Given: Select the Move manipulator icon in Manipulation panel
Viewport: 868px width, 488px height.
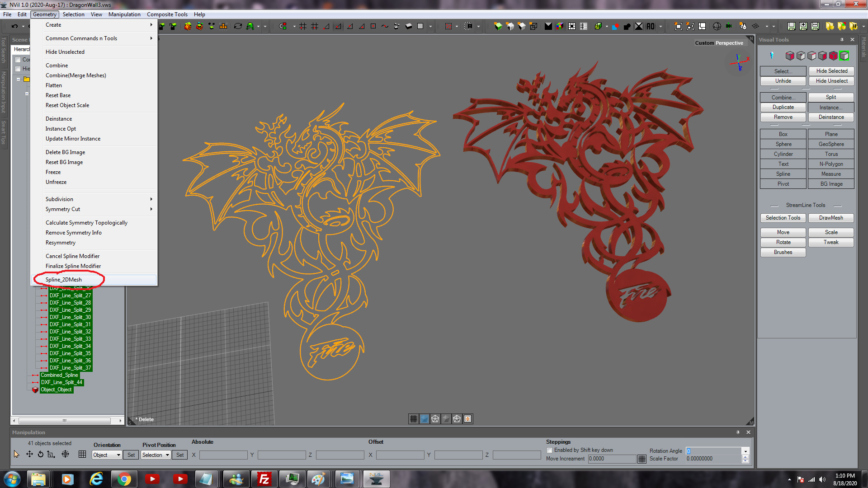Looking at the screenshot, I should pos(29,454).
